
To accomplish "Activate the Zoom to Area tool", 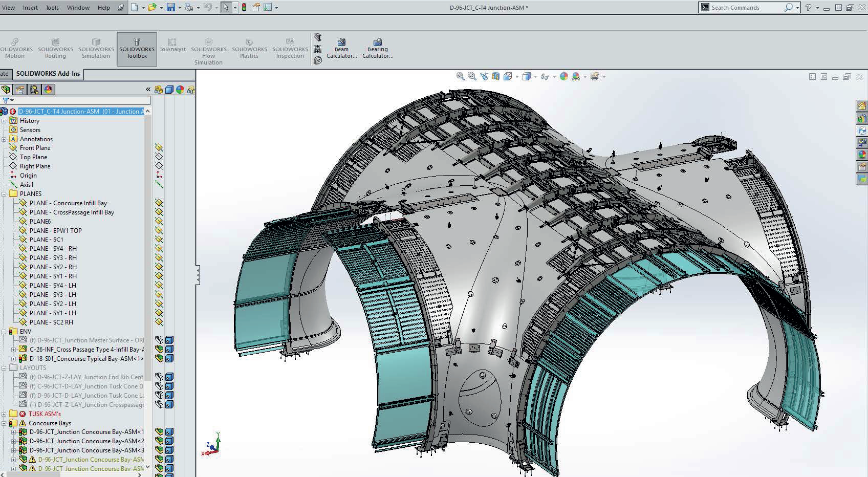I will 472,76.
